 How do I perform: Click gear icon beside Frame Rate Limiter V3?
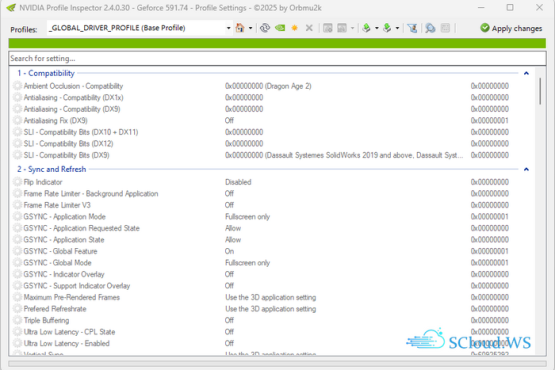17,205
